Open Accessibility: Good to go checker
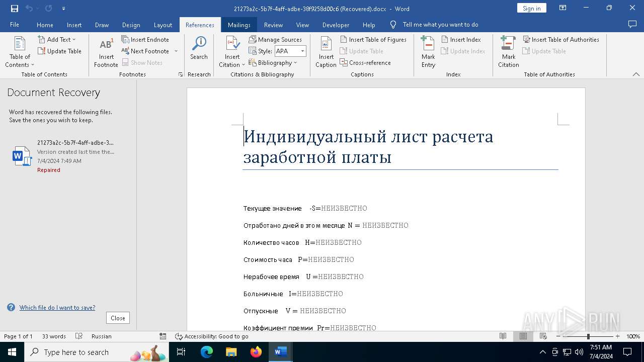 tap(212, 336)
